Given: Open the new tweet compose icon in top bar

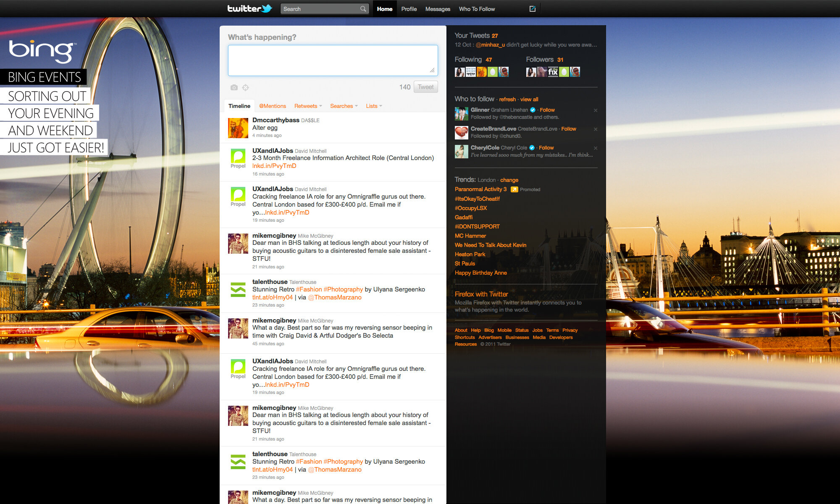Looking at the screenshot, I should (x=532, y=8).
